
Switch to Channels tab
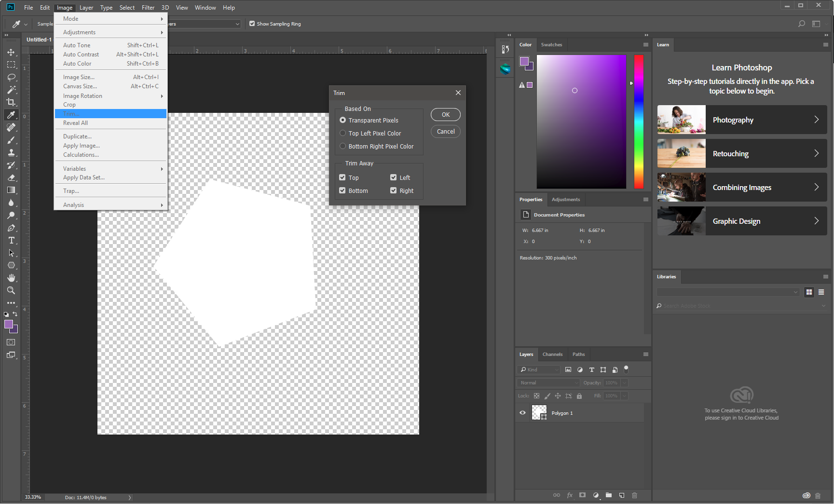pyautogui.click(x=552, y=354)
